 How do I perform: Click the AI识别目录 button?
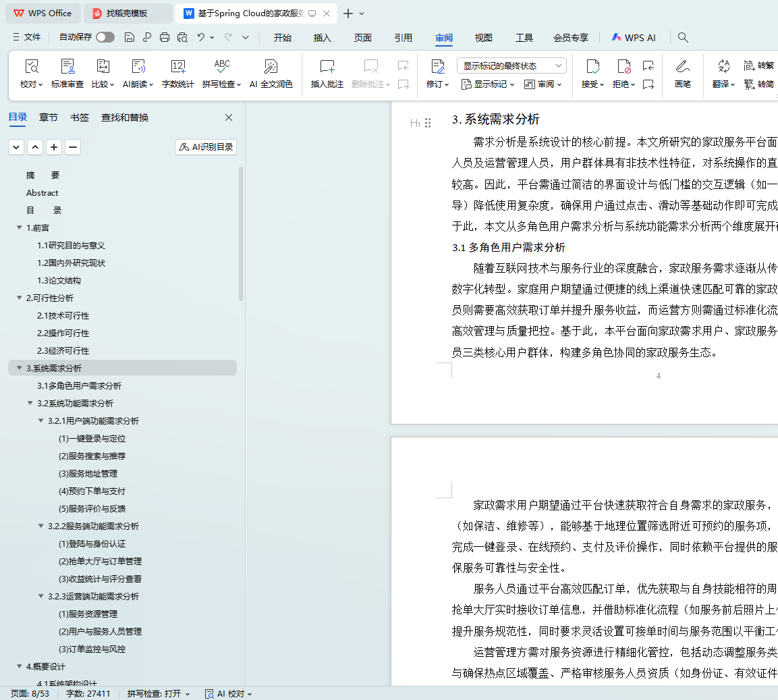pos(206,147)
